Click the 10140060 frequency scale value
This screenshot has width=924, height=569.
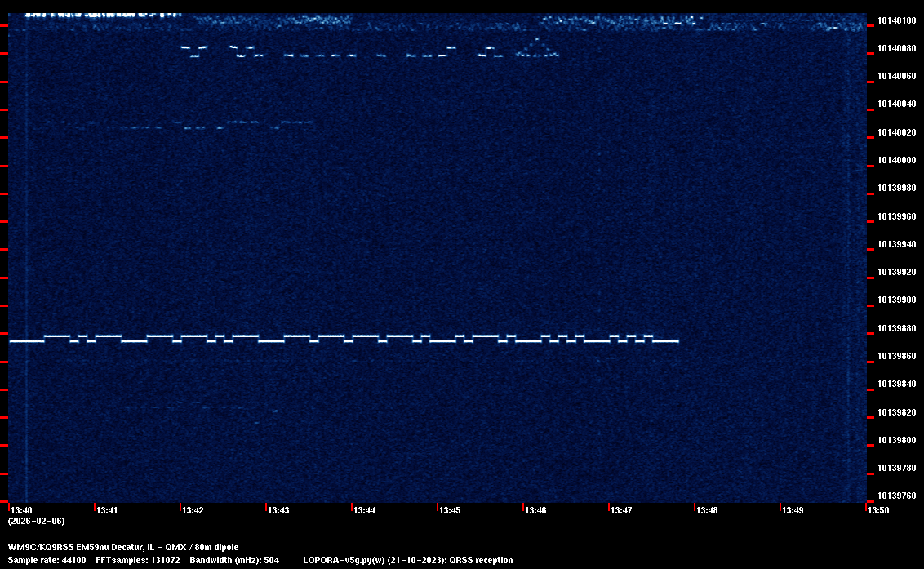point(896,76)
